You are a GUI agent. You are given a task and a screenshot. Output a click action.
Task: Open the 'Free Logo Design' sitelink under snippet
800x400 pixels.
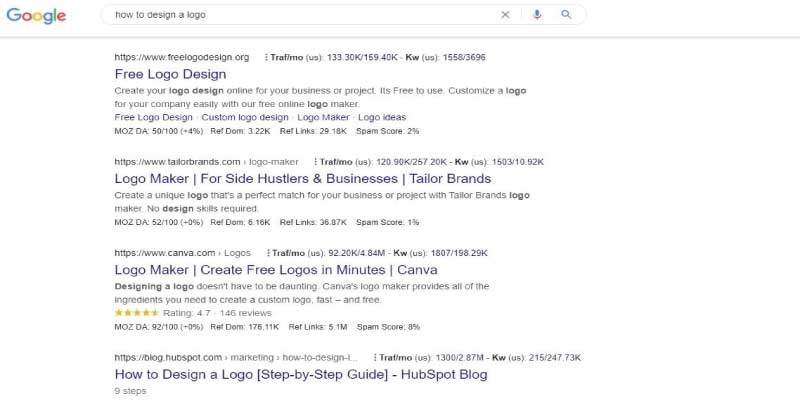click(154, 117)
